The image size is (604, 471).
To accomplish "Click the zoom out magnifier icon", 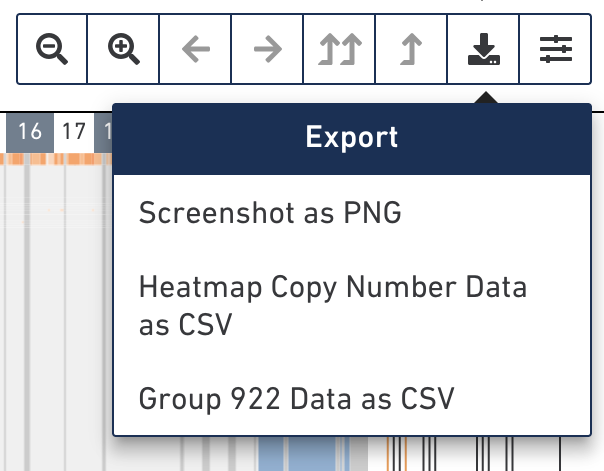I will (x=52, y=49).
